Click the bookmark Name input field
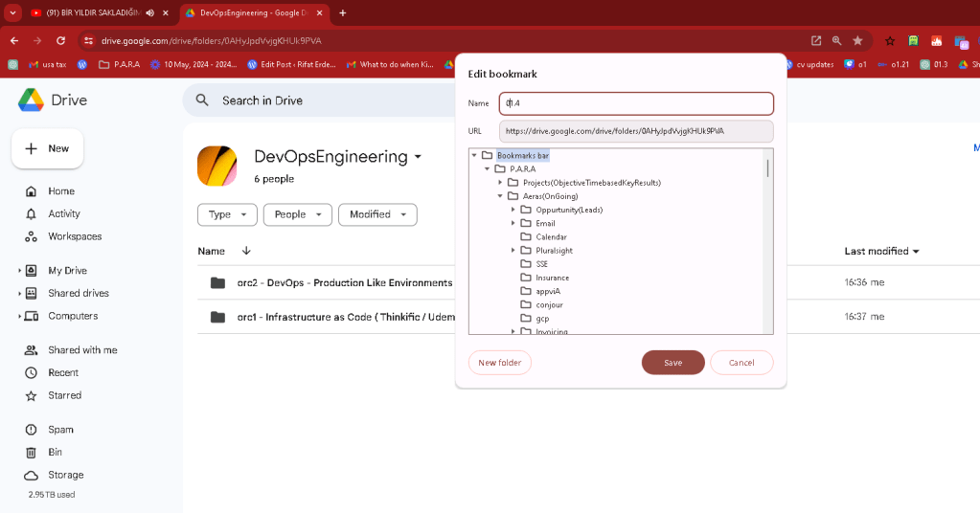Image resolution: width=980 pixels, height=513 pixels. pyautogui.click(x=636, y=103)
